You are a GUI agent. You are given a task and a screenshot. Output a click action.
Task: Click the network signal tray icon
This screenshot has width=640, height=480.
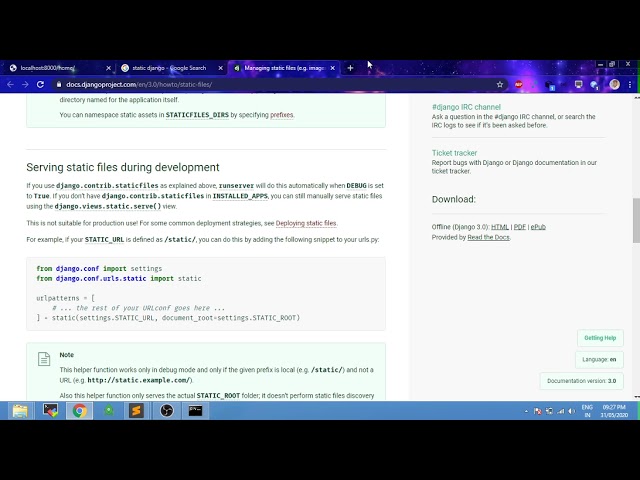tap(561, 411)
